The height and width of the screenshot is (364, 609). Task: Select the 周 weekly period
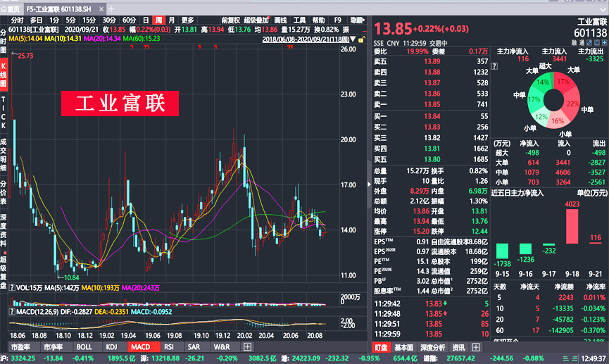coord(158,20)
